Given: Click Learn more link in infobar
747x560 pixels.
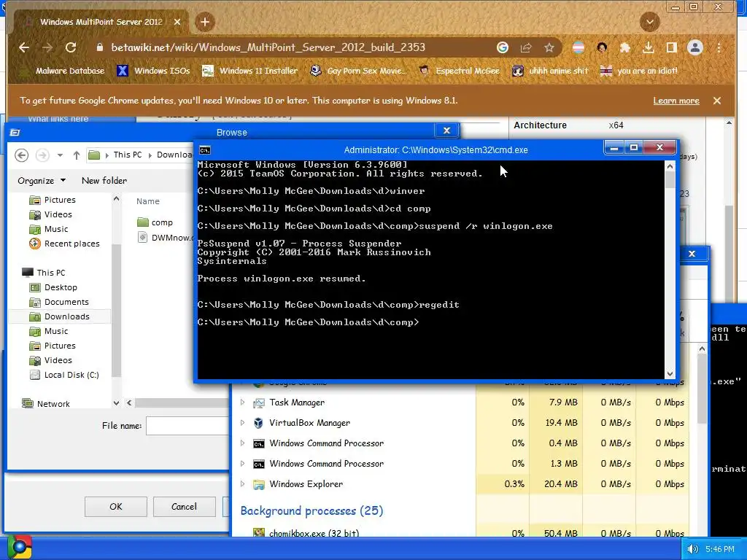Looking at the screenshot, I should point(676,101).
